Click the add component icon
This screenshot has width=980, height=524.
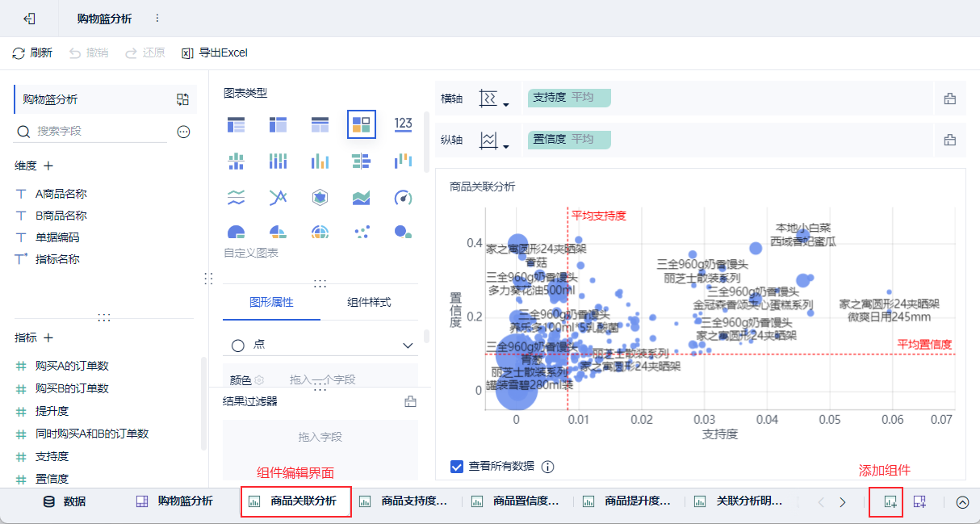click(890, 502)
